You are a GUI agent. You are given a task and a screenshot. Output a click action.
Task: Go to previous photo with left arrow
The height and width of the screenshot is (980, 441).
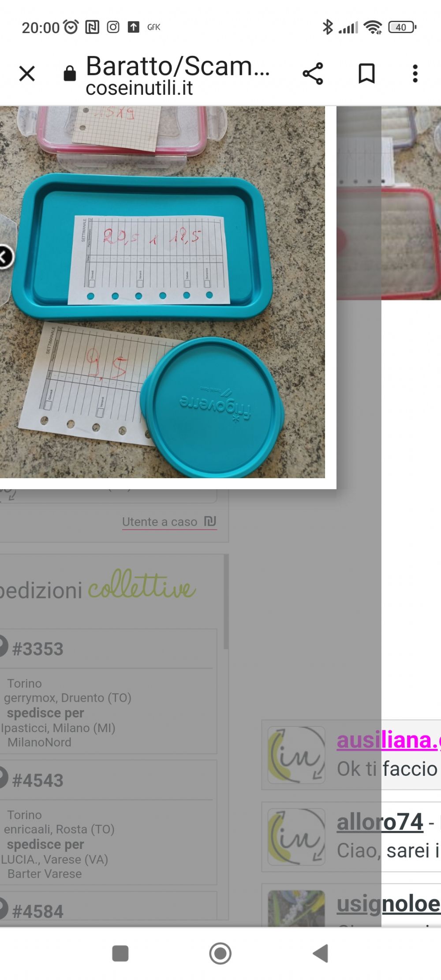tap(5, 257)
